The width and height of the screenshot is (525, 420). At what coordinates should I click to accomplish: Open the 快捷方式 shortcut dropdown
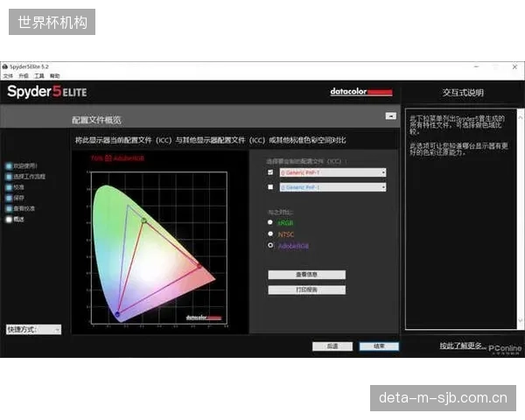[x=33, y=330]
